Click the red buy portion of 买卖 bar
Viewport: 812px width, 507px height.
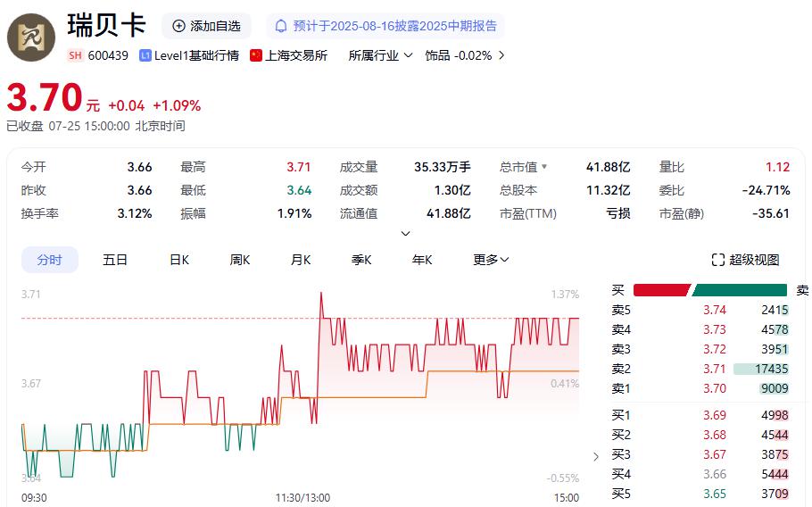click(662, 290)
